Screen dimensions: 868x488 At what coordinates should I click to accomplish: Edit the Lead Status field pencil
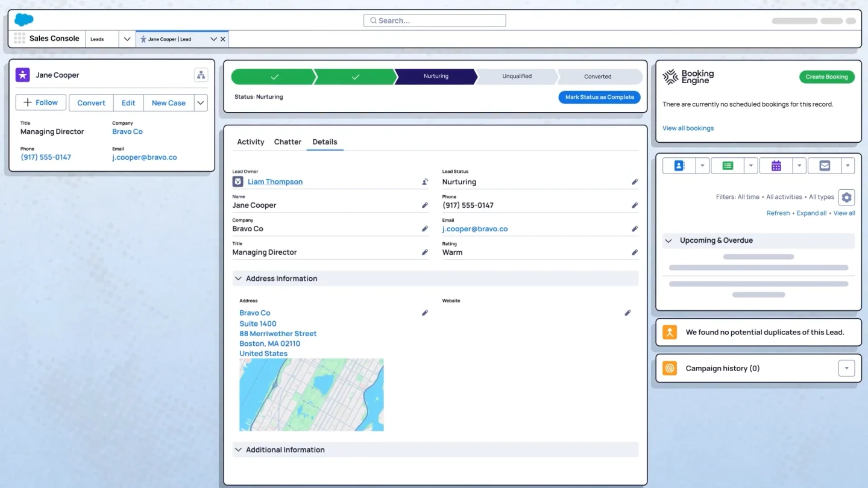pyautogui.click(x=635, y=182)
